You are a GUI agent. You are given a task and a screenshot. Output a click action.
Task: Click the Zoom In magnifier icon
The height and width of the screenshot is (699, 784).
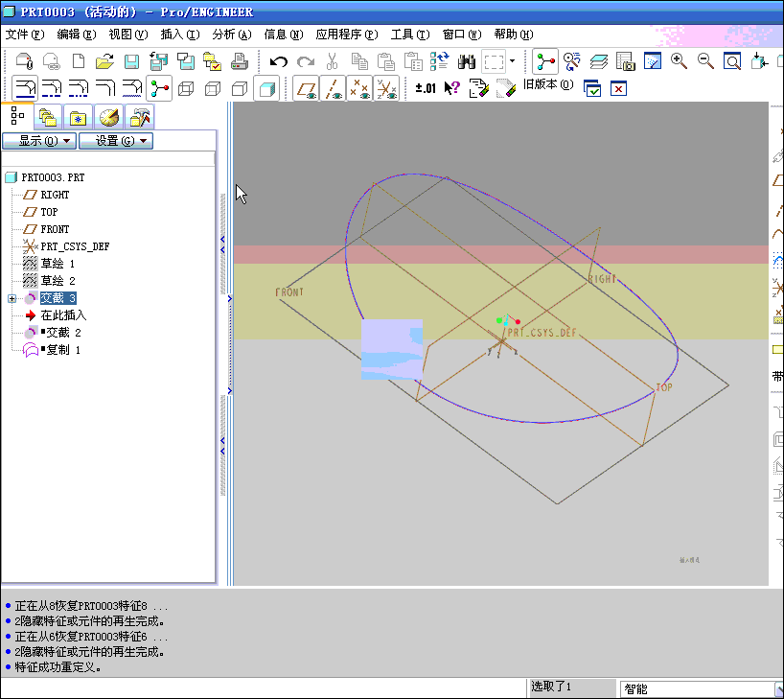click(679, 62)
